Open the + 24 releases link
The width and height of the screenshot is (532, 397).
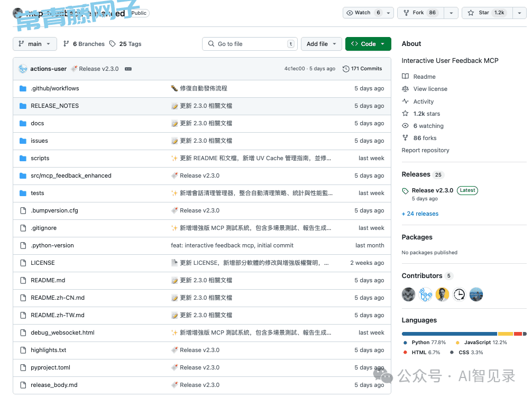click(x=420, y=214)
